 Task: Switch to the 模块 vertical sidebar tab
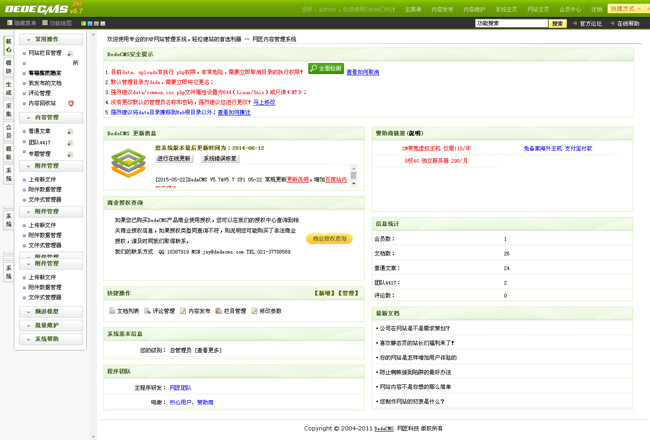(9, 67)
